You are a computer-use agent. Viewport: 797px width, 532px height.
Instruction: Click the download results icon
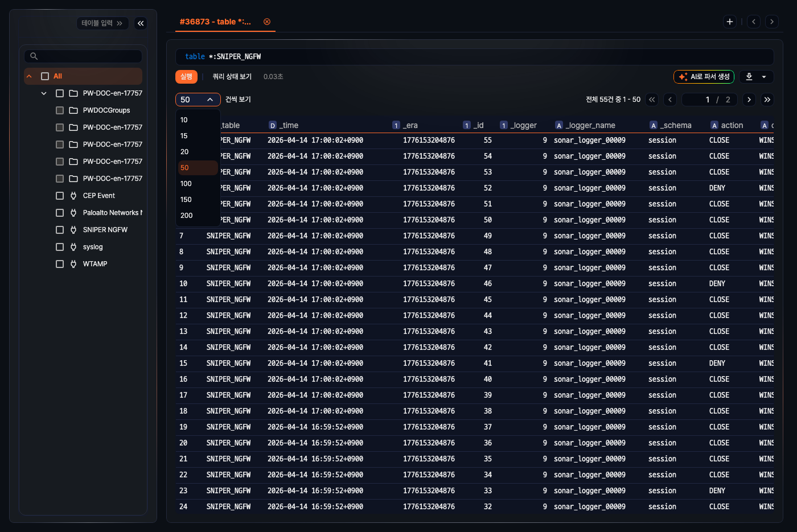[749, 77]
